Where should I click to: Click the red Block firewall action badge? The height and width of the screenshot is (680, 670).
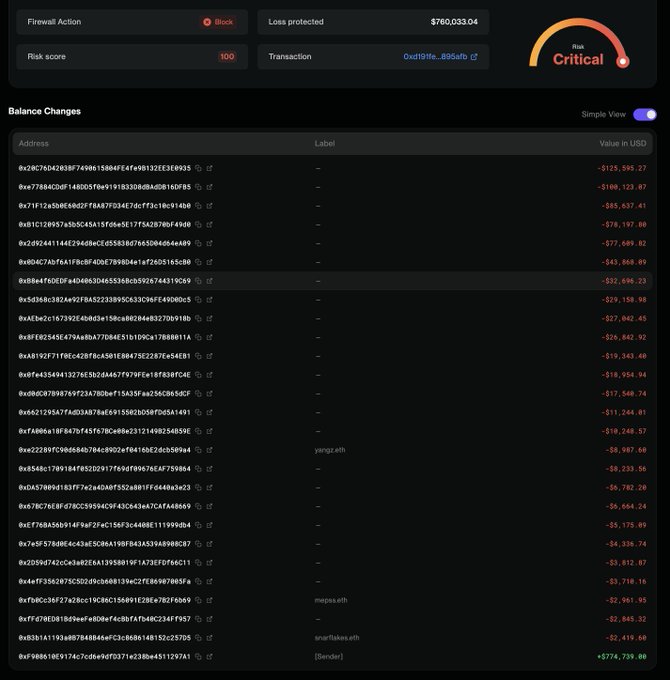[x=219, y=22]
